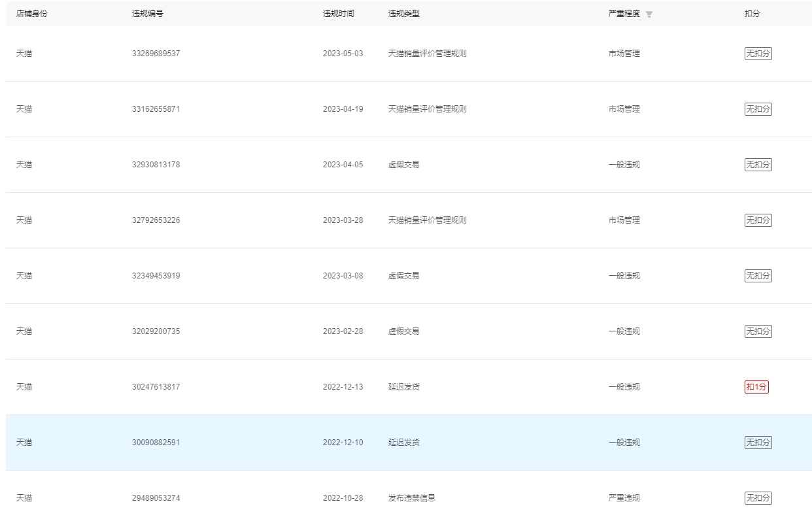Image resolution: width=812 pixels, height=521 pixels.
Task: Click the 严重违规 severity cell
Action: [x=624, y=498]
